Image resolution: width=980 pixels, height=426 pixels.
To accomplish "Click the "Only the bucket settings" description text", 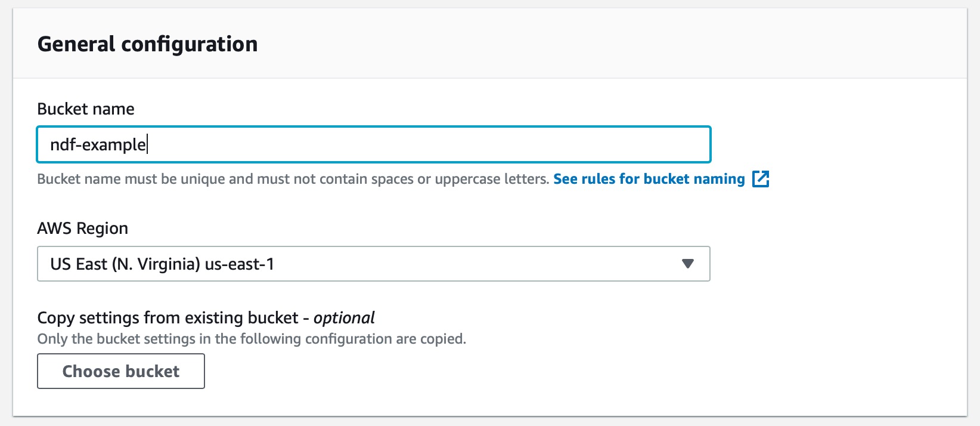I will tap(251, 339).
